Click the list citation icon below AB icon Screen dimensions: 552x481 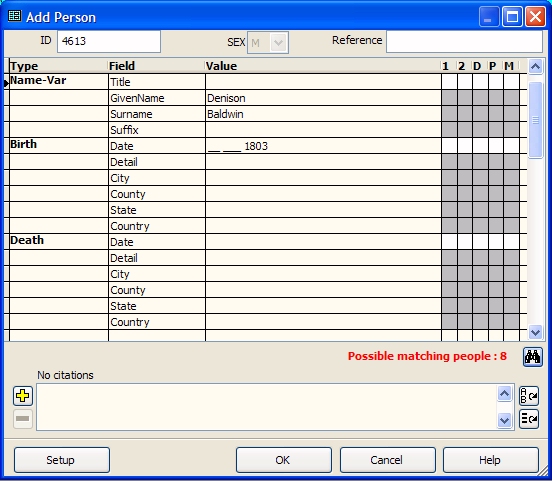[529, 419]
